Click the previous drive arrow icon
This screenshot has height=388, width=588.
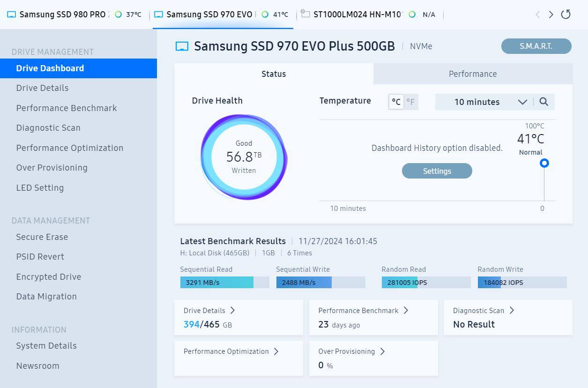coord(537,15)
